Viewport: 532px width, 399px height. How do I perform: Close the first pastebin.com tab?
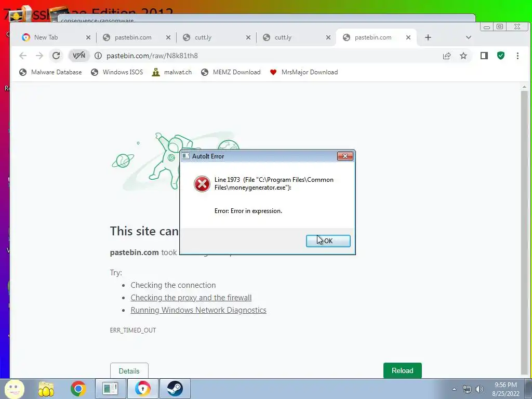(168, 37)
